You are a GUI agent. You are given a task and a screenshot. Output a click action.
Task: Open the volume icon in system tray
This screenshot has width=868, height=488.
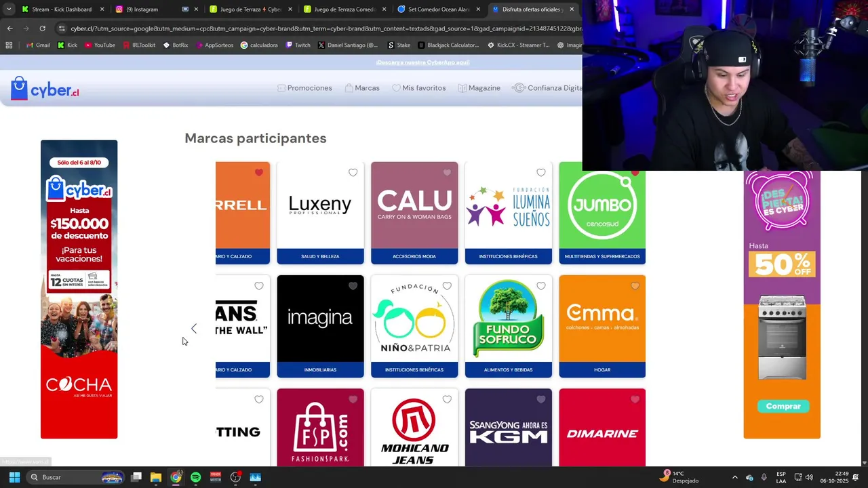[809, 477]
